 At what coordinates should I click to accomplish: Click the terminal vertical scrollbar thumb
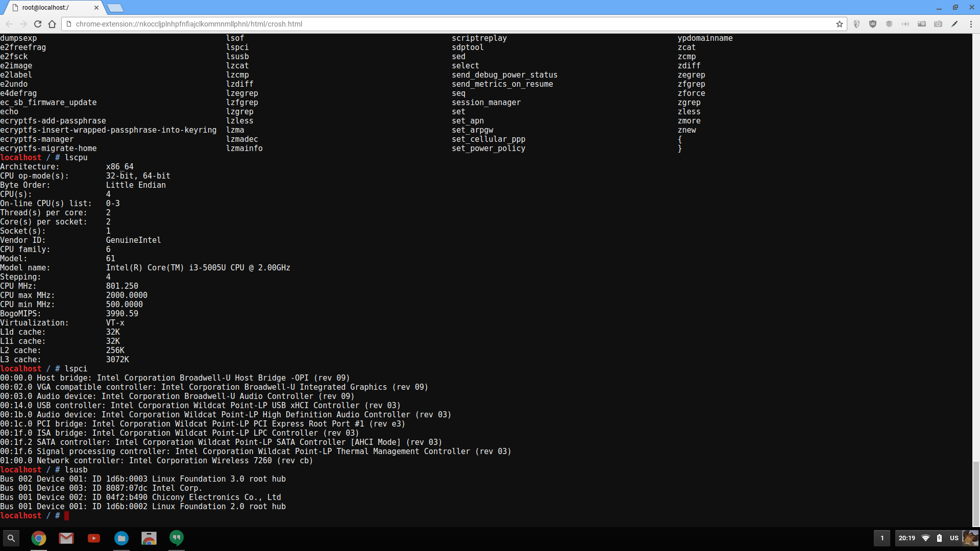(x=976, y=493)
